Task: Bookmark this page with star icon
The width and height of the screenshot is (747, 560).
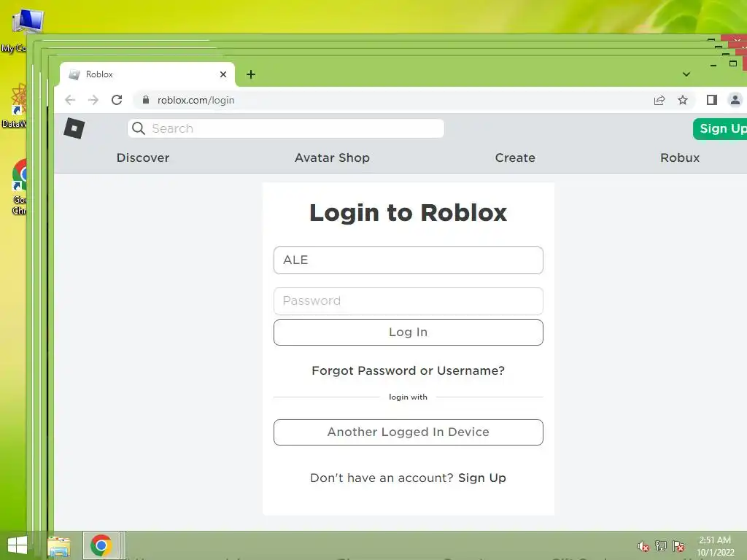Action: click(x=683, y=100)
